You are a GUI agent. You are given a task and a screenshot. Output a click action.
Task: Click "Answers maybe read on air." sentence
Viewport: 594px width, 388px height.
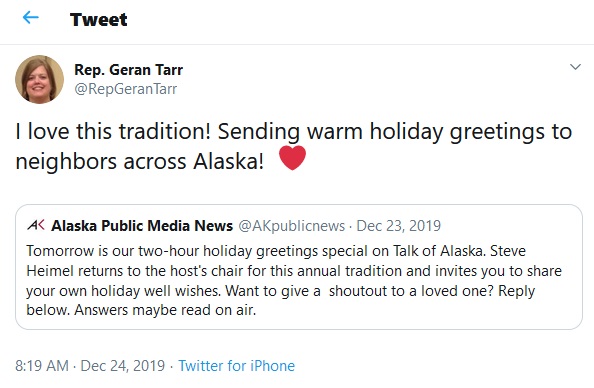click(x=165, y=310)
